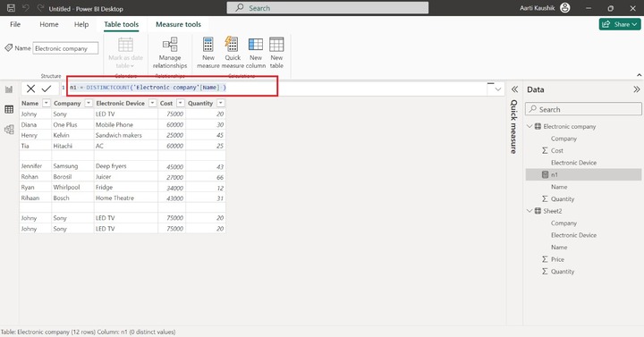This screenshot has height=337, width=644.
Task: Collapse the Data pane with double chevron
Action: point(636,89)
